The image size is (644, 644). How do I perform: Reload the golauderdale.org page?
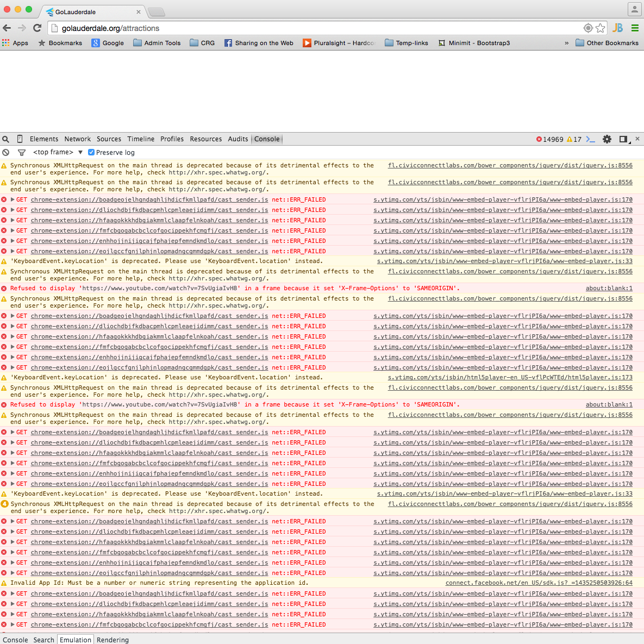click(37, 28)
